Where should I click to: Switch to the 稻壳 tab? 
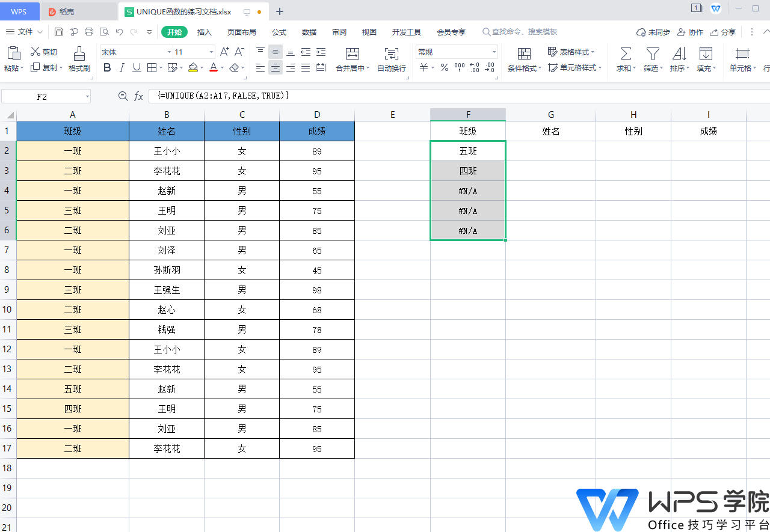tap(79, 11)
